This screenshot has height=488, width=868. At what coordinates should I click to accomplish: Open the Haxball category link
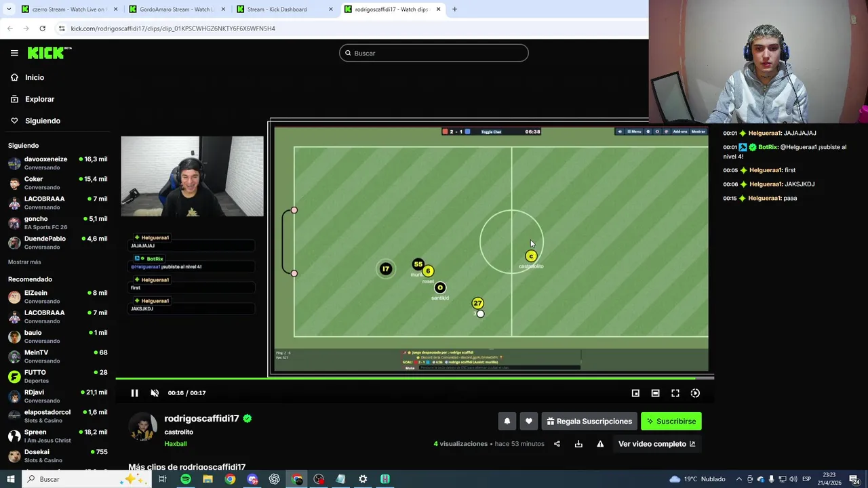coord(176,444)
